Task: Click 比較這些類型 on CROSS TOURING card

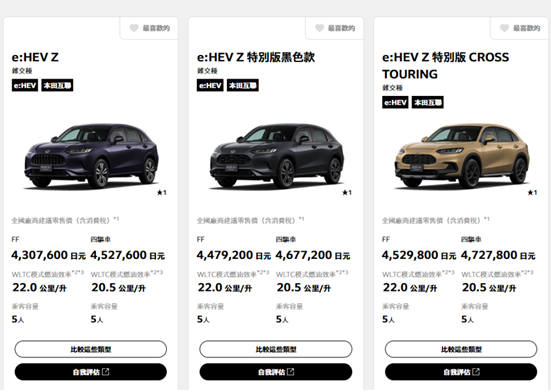Action: point(461,349)
